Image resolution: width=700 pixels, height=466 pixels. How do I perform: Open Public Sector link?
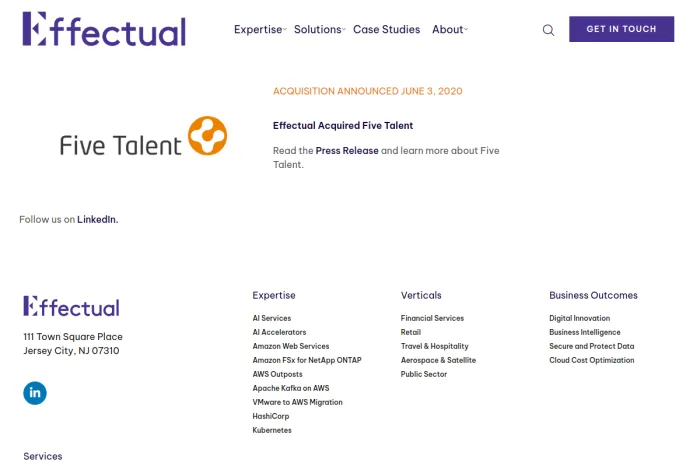[424, 374]
